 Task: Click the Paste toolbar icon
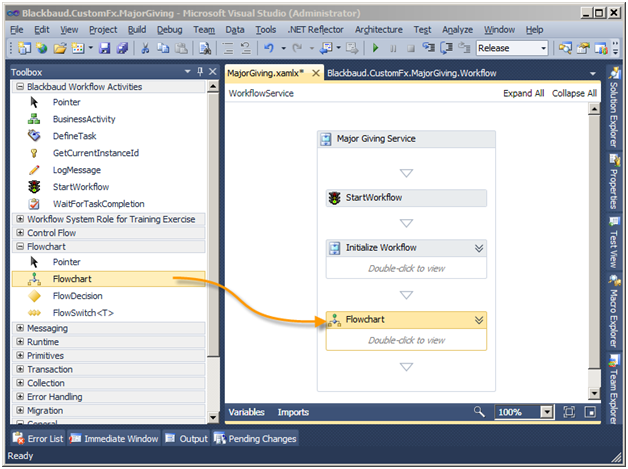coord(181,48)
